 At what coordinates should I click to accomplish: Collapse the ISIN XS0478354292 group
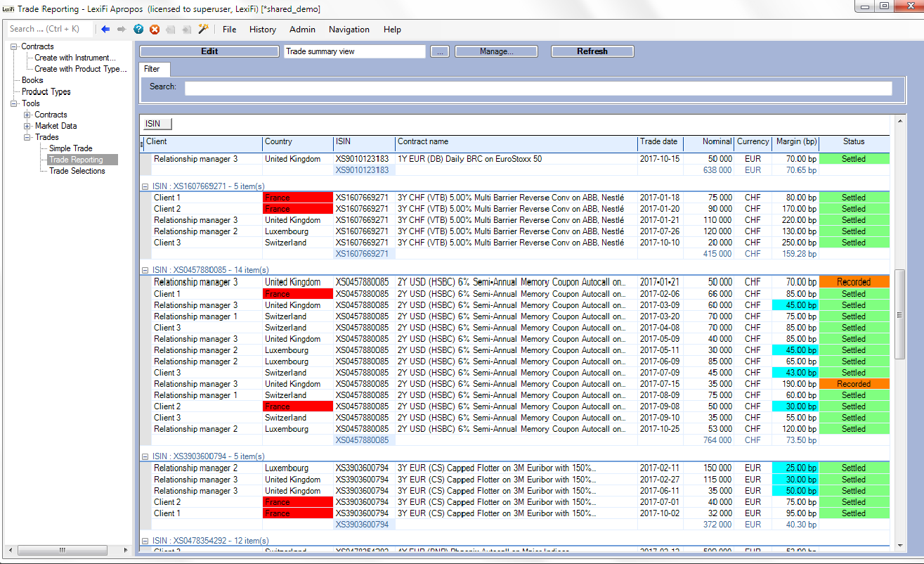tap(145, 541)
